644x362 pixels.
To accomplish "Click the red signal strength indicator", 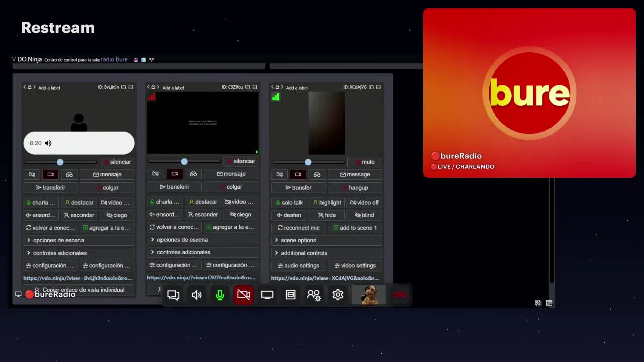I will click(x=151, y=97).
